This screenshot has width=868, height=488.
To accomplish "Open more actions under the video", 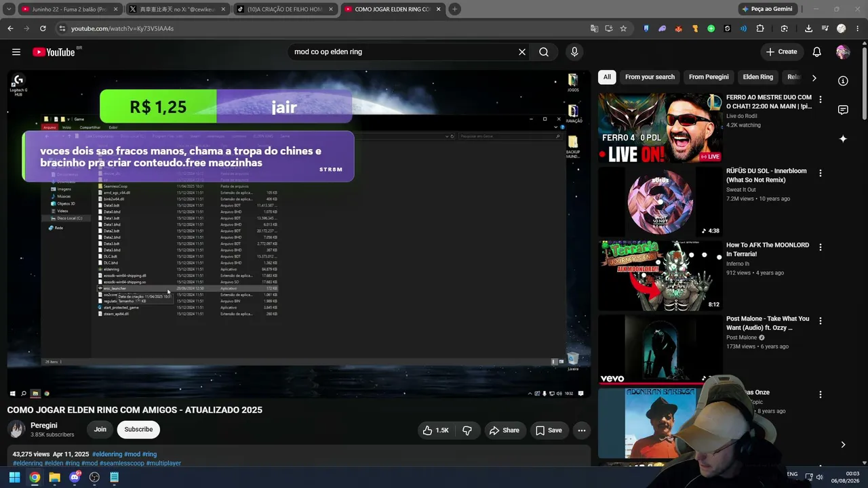I will click(581, 430).
